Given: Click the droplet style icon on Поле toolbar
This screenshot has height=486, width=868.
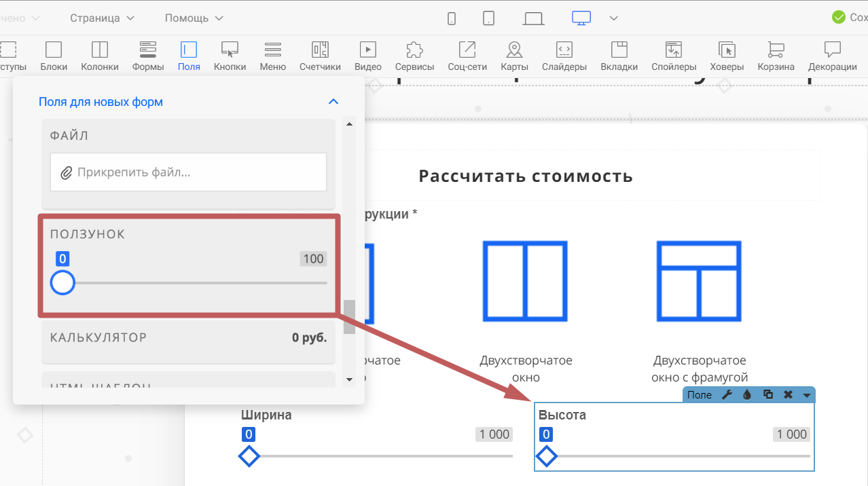Looking at the screenshot, I should coord(747,395).
